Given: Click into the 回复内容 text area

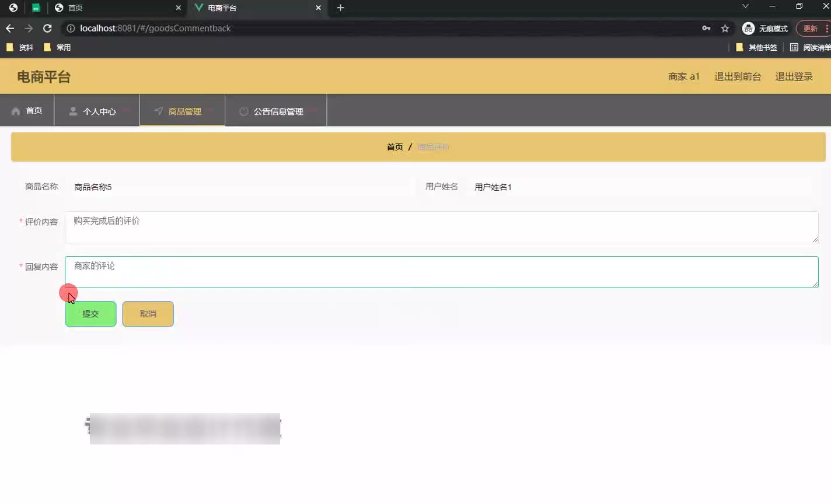Looking at the screenshot, I should 441,272.
